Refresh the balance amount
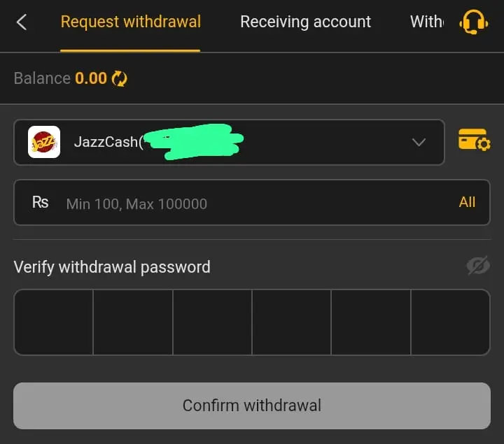This screenshot has height=444, width=504. point(120,78)
